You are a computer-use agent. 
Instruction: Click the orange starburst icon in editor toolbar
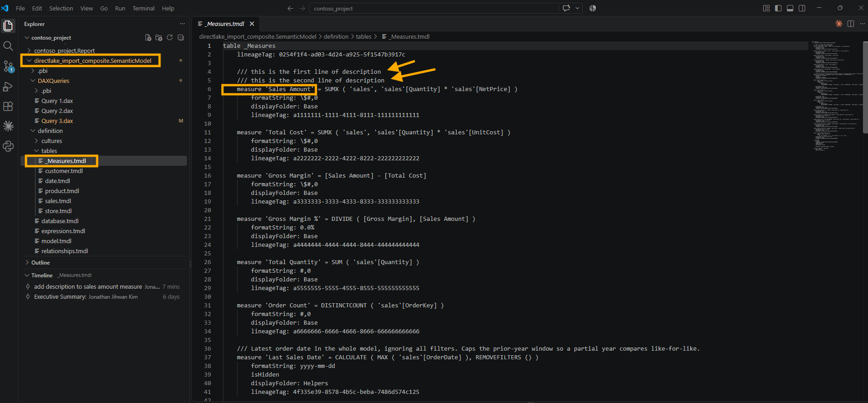pos(839,24)
